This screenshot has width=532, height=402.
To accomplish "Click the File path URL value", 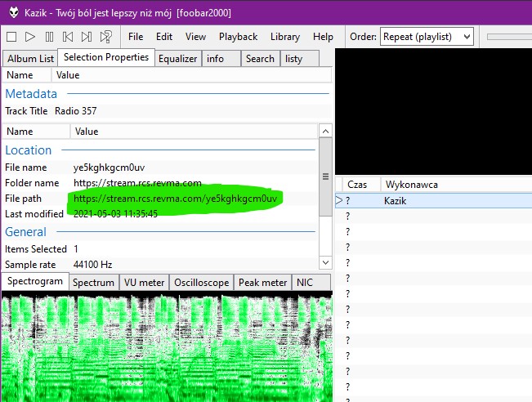I will tap(176, 199).
